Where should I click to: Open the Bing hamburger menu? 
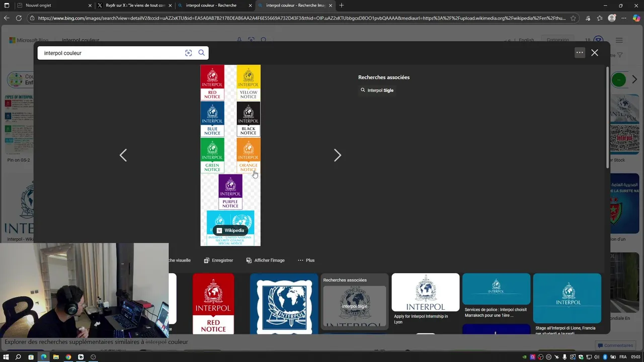click(619, 40)
